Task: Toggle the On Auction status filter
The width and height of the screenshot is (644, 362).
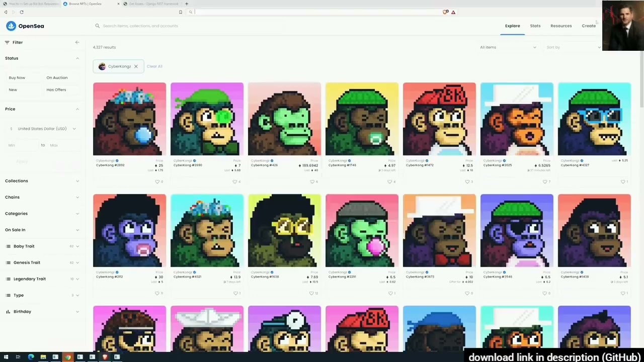Action: click(x=62, y=78)
